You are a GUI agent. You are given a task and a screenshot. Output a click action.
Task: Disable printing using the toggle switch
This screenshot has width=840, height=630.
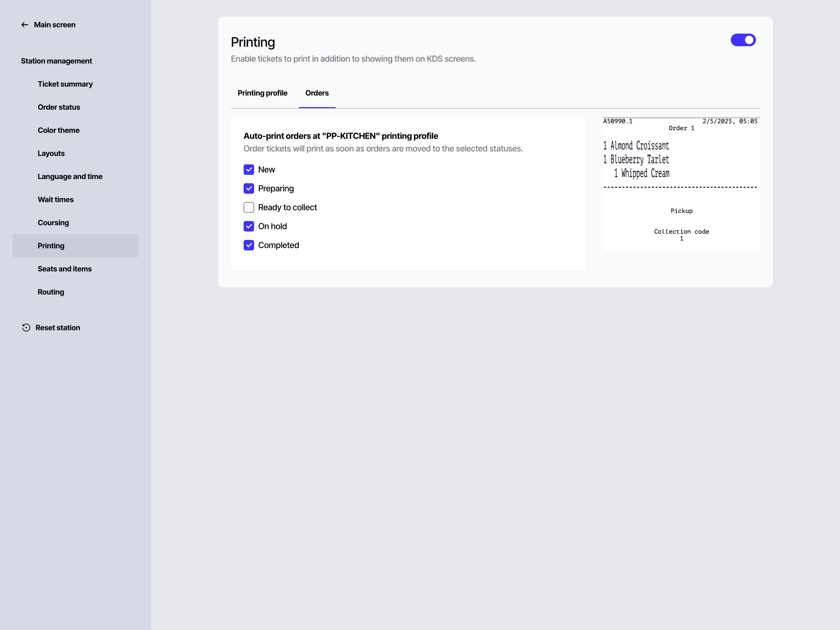pyautogui.click(x=743, y=40)
